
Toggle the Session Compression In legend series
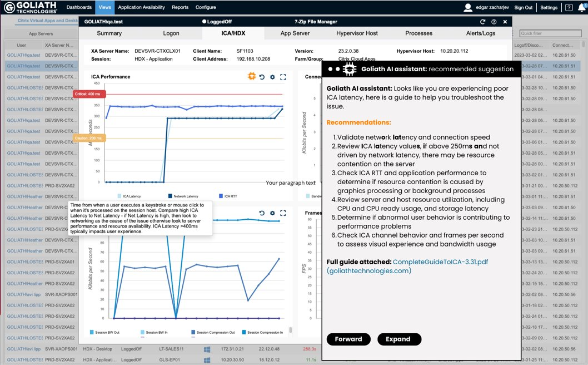tap(262, 332)
